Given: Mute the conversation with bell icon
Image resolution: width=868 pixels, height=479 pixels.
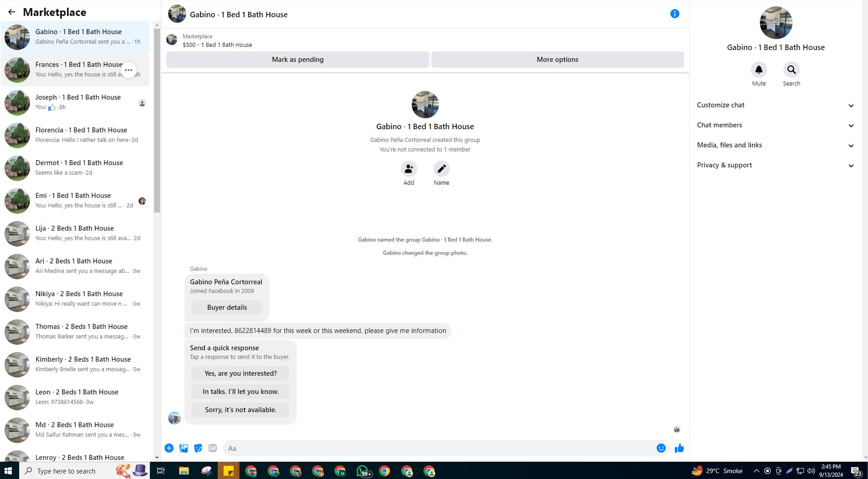Looking at the screenshot, I should [x=759, y=70].
